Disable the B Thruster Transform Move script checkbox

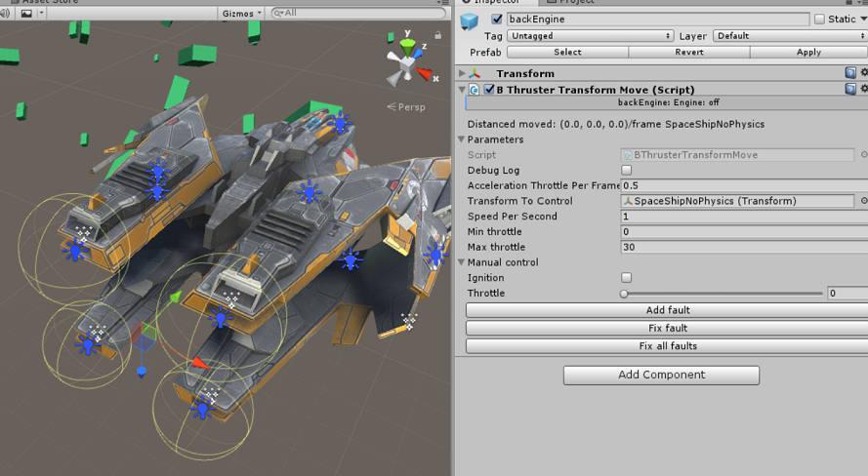pyautogui.click(x=489, y=89)
